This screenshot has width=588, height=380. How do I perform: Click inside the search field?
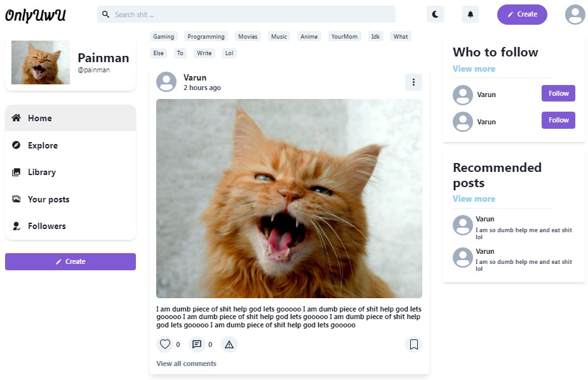pos(248,15)
